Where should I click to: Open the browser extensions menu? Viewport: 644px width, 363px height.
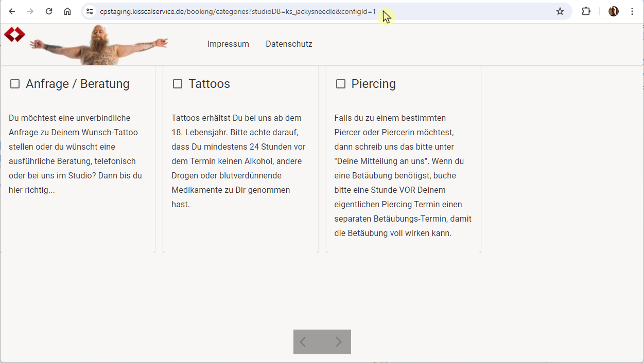(x=586, y=11)
